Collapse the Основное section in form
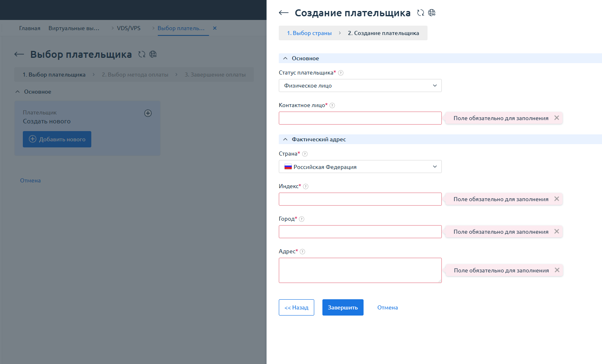This screenshot has width=602, height=364. [285, 59]
